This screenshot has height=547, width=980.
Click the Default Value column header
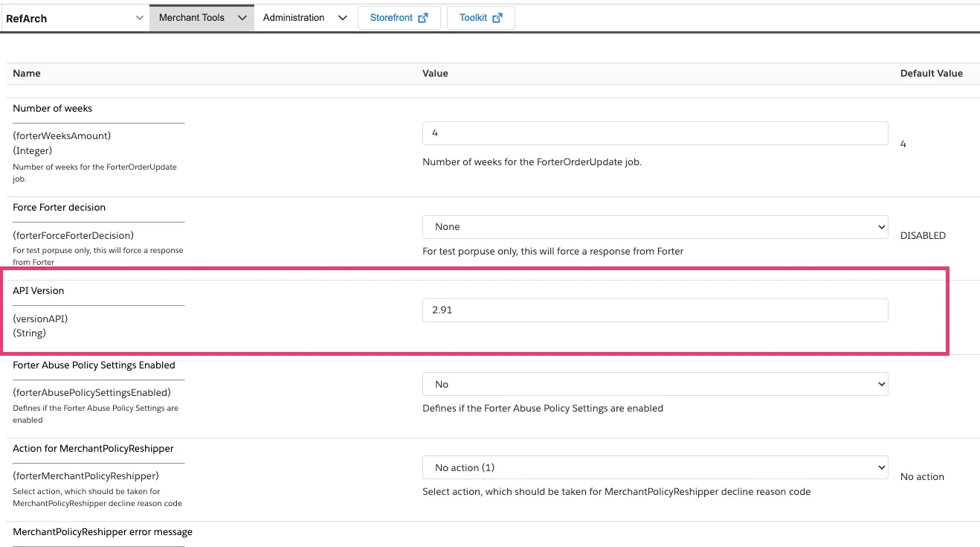pyautogui.click(x=932, y=73)
